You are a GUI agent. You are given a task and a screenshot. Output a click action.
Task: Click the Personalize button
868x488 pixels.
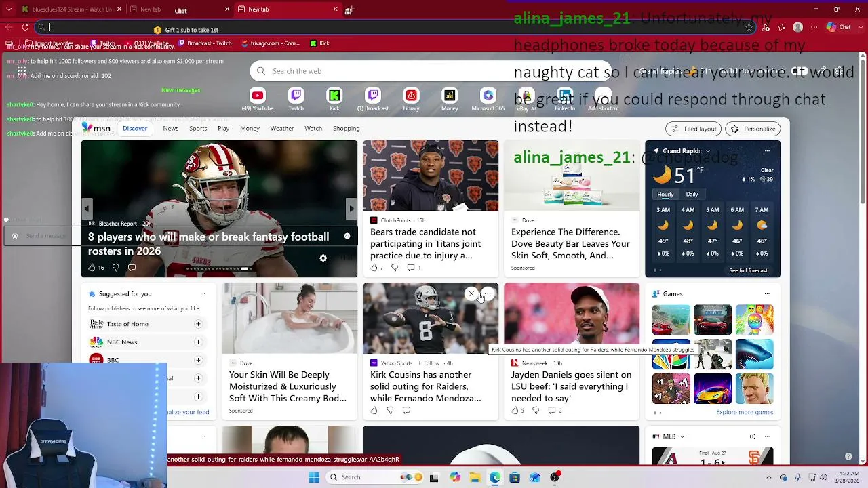pyautogui.click(x=753, y=129)
